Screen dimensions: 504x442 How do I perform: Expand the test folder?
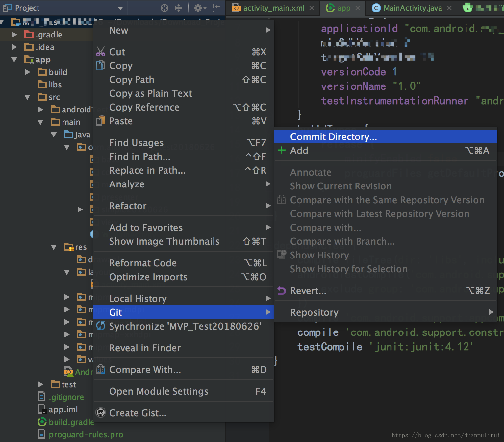pos(41,384)
